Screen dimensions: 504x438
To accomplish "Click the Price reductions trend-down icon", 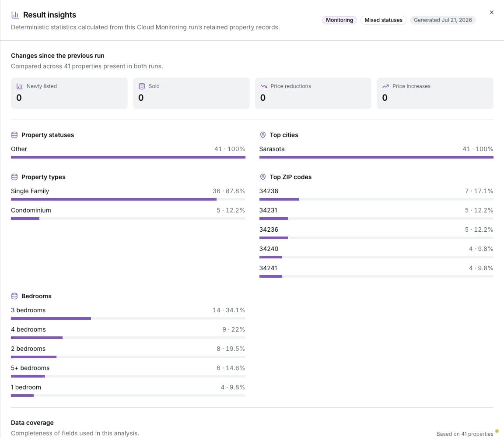I will [263, 86].
